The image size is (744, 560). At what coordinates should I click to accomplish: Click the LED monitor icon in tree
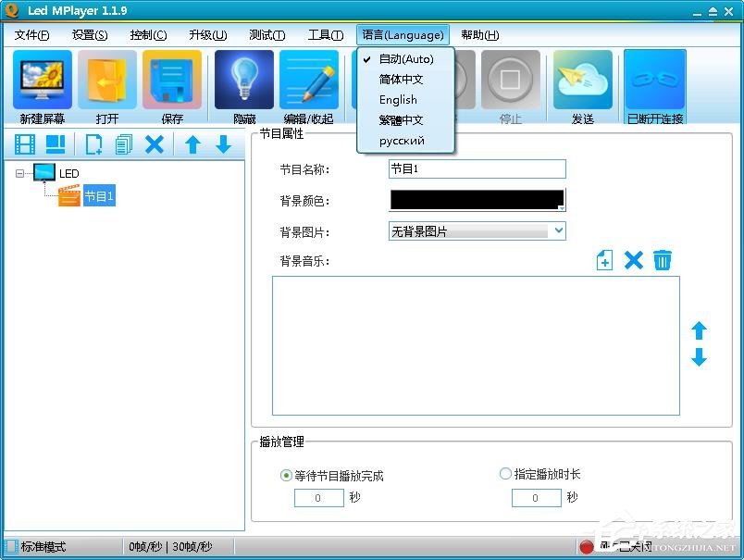coord(44,173)
